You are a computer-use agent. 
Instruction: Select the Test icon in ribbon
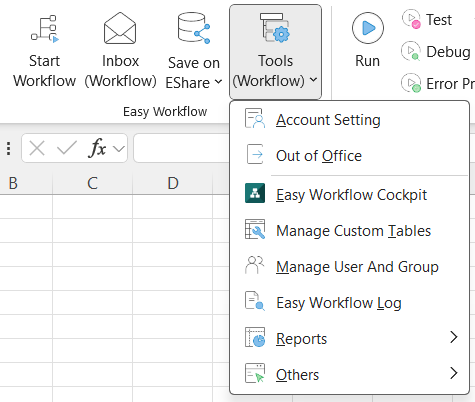coord(411,19)
